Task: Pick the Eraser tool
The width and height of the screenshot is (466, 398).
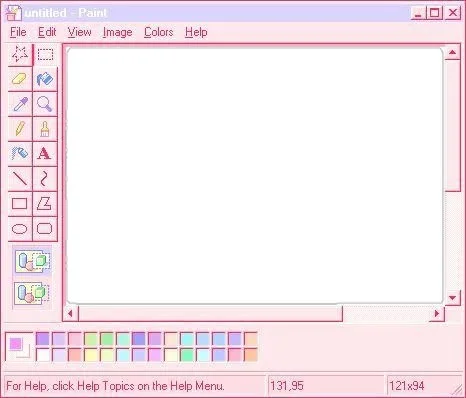Action: click(20, 79)
